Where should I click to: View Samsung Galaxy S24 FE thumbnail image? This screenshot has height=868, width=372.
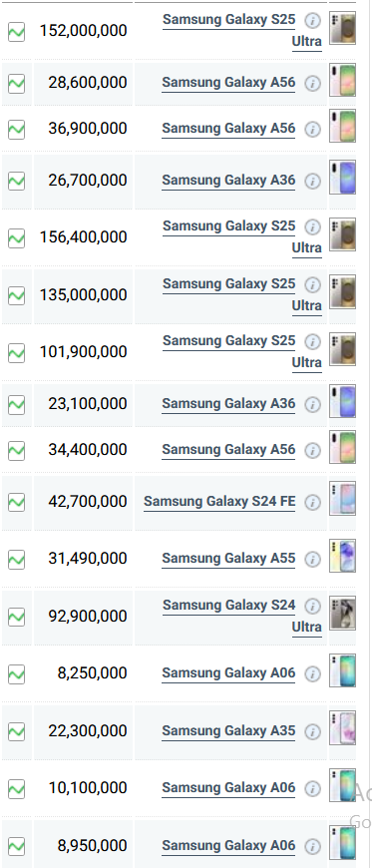click(x=343, y=498)
